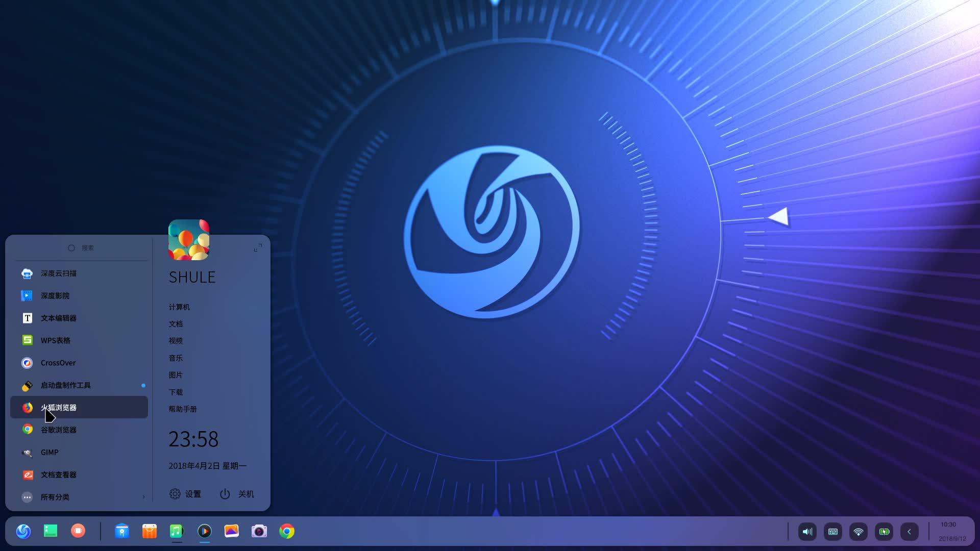Open the movie player dock icon
This screenshot has height=551, width=980.
click(x=204, y=531)
